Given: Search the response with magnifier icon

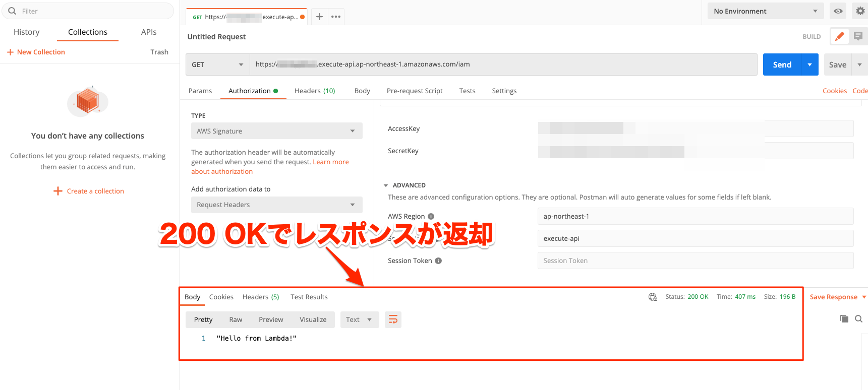Looking at the screenshot, I should click(x=858, y=318).
